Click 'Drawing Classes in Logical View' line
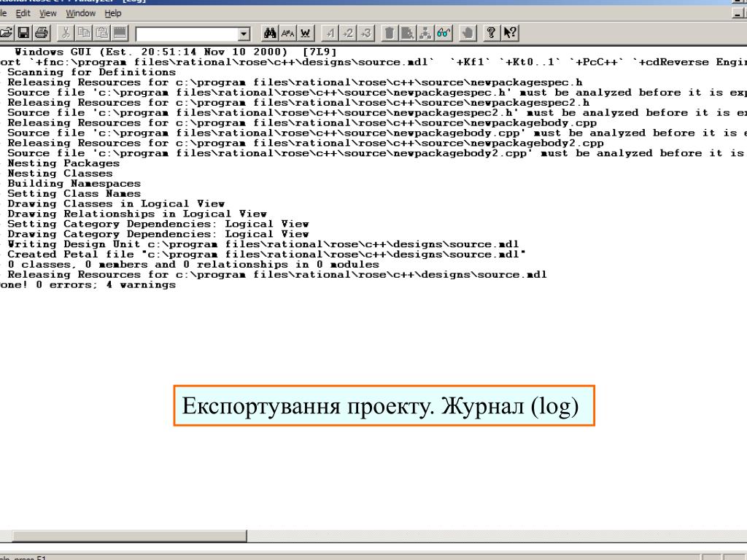The image size is (747, 560). 116,204
